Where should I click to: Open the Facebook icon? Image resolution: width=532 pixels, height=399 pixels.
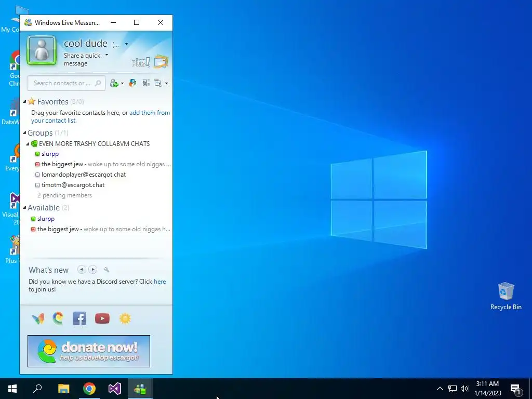point(79,318)
